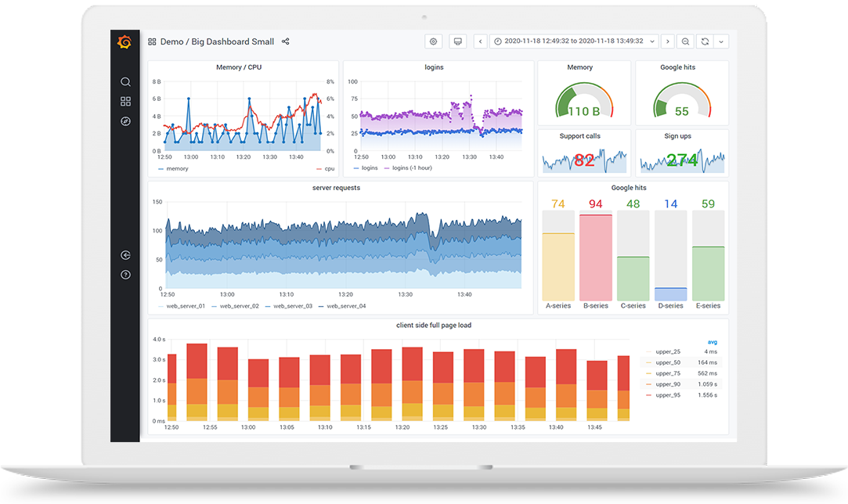Click the 164 ms average value
Viewport: 848px width, 504px height.
pyautogui.click(x=707, y=362)
